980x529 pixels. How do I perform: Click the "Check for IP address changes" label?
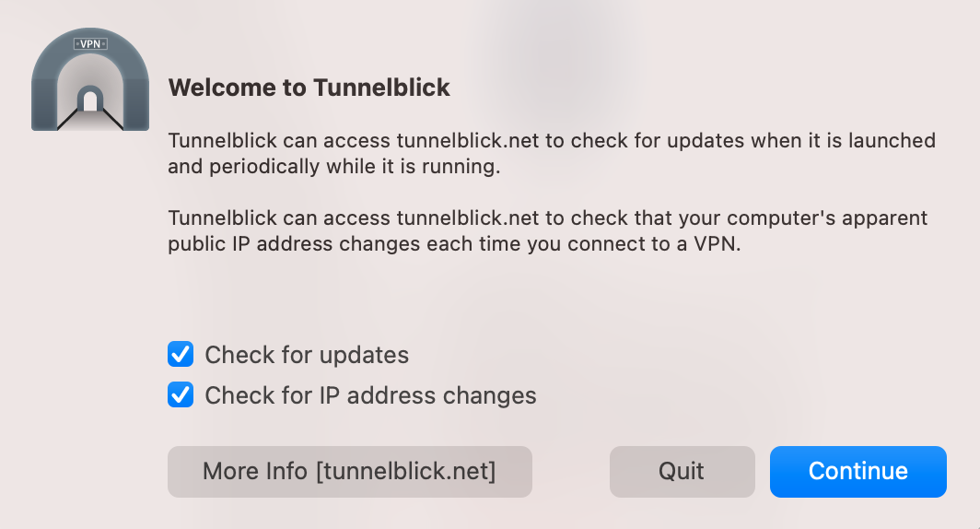coord(370,395)
